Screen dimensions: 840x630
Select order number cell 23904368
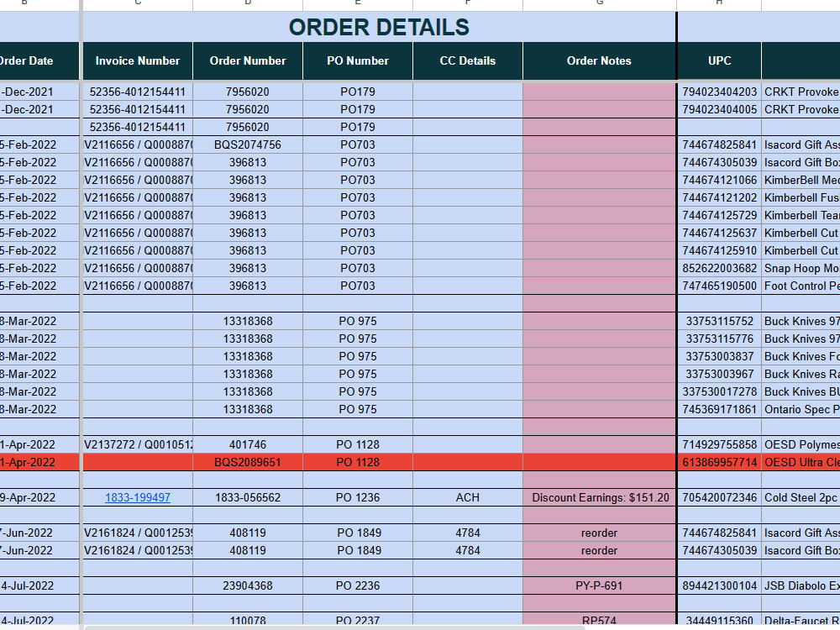pos(248,586)
